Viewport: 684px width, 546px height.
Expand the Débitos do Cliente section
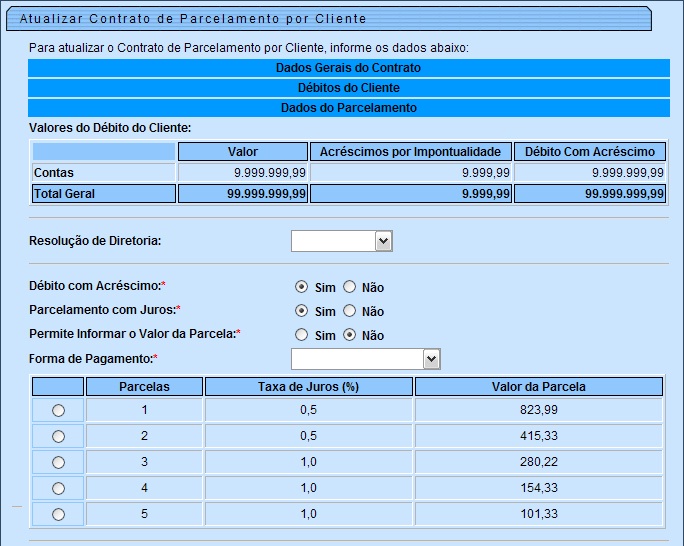[348, 88]
